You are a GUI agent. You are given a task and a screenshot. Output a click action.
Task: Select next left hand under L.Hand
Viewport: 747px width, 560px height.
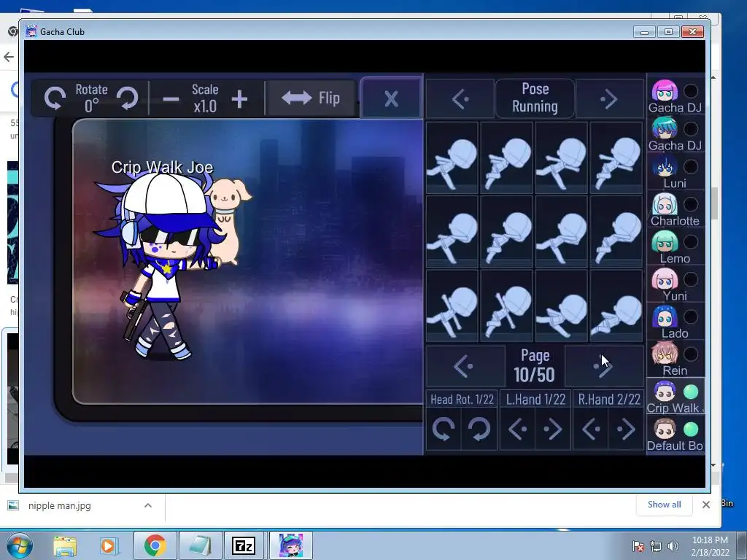pos(553,429)
